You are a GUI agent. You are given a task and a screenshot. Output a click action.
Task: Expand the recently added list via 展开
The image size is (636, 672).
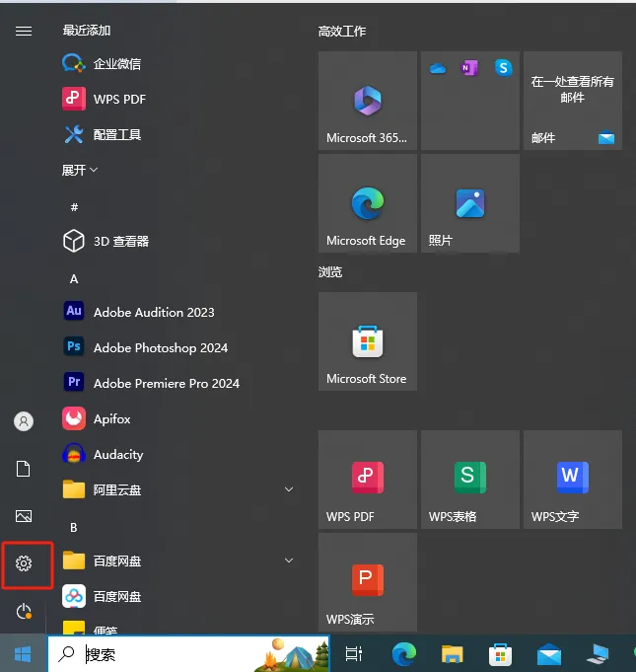(80, 170)
